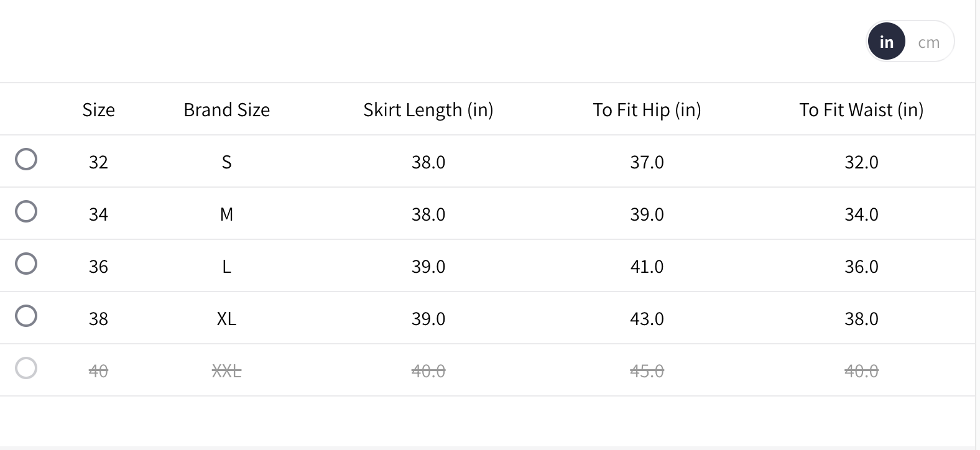
Task: Click the 37.0 hip measurement value
Action: tap(647, 162)
